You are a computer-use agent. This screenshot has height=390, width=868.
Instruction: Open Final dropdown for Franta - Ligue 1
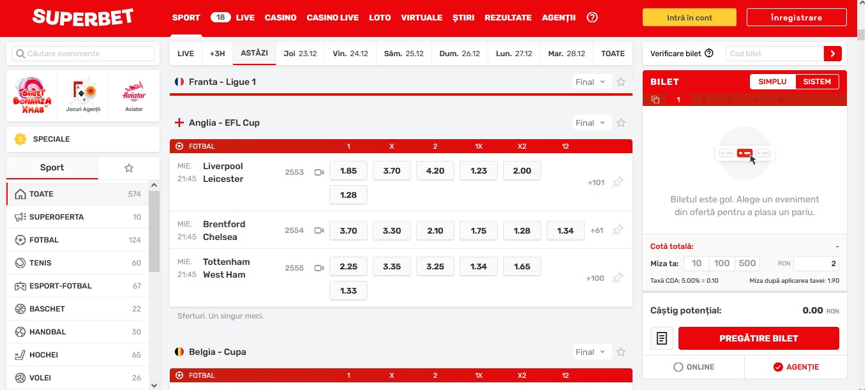592,82
